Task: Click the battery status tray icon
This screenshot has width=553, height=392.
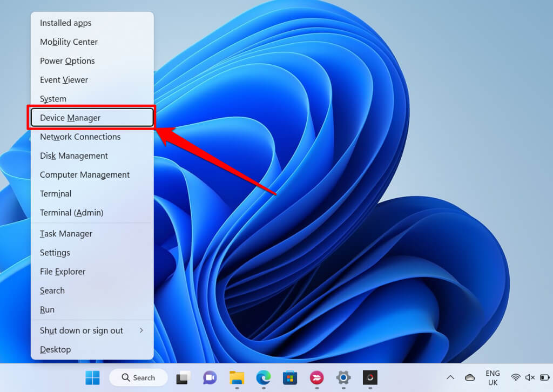Action: click(x=544, y=377)
